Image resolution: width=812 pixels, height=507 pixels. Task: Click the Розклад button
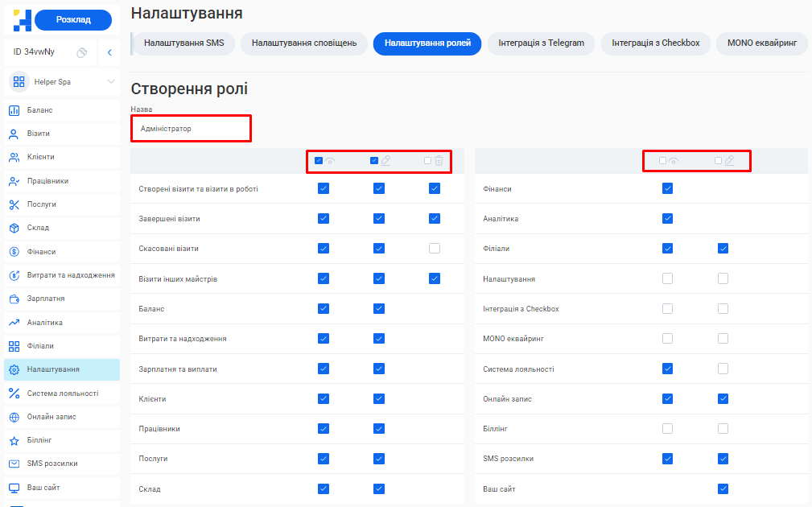(73, 19)
